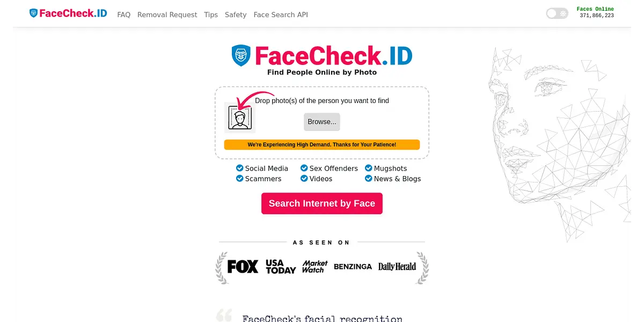
Task: Click the MarketWatch logo
Action: 315,267
